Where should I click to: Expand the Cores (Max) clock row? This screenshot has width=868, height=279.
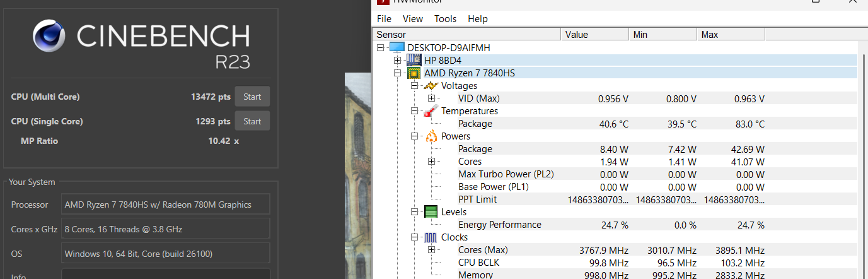(x=431, y=250)
